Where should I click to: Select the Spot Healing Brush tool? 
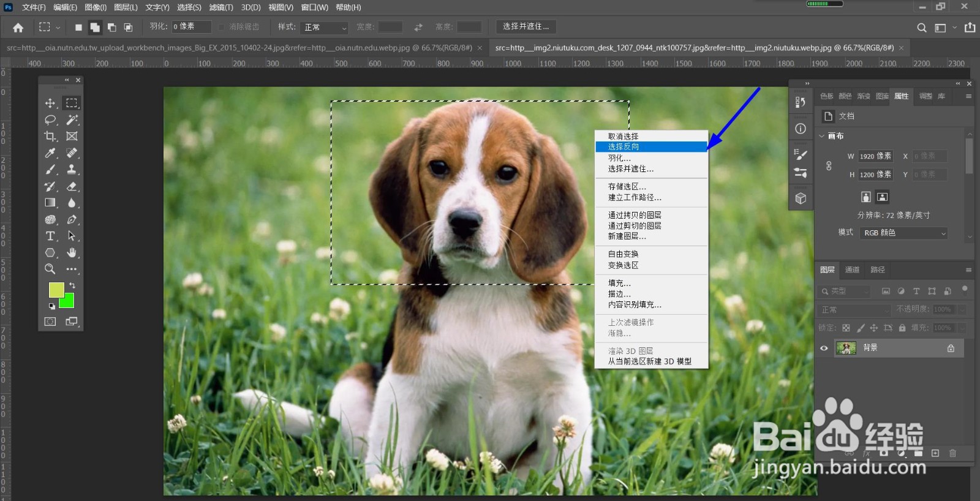[x=72, y=153]
